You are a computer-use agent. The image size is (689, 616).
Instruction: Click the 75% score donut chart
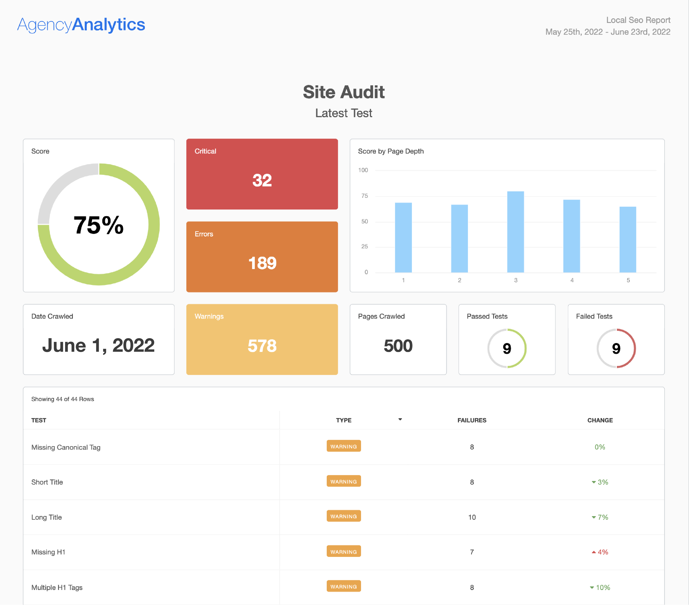point(99,224)
